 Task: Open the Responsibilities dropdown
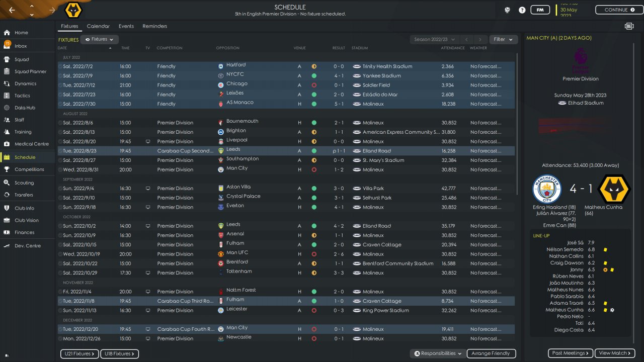pyautogui.click(x=438, y=353)
